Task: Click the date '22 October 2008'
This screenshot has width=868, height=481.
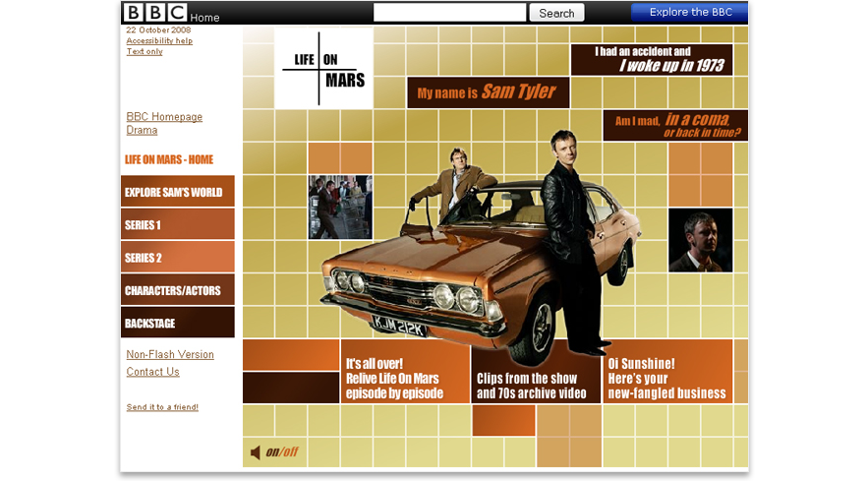Action: pos(158,30)
